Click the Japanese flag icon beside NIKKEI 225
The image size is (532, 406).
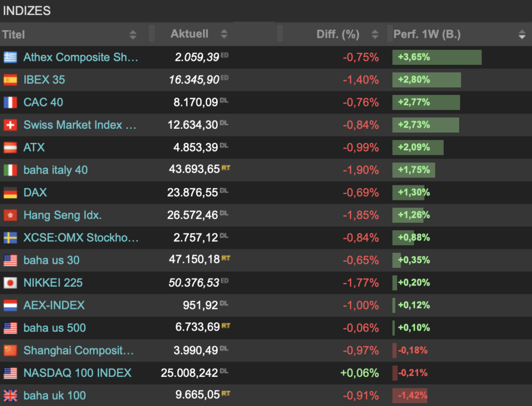point(10,282)
